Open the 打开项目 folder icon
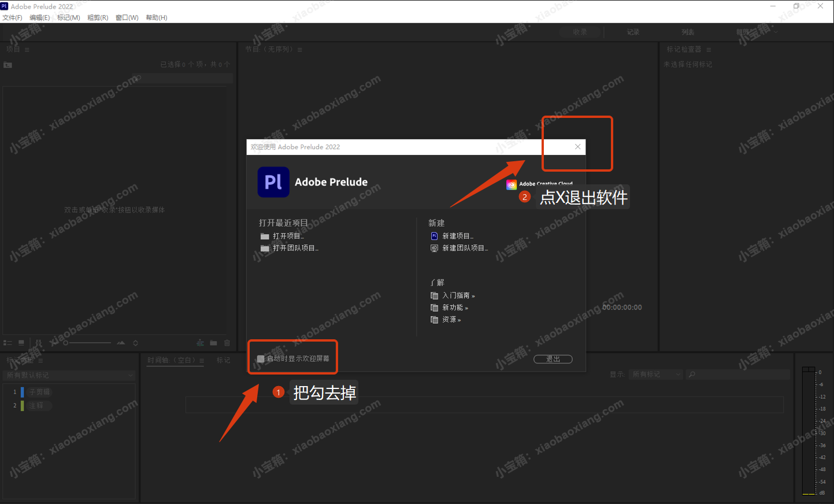 point(265,236)
